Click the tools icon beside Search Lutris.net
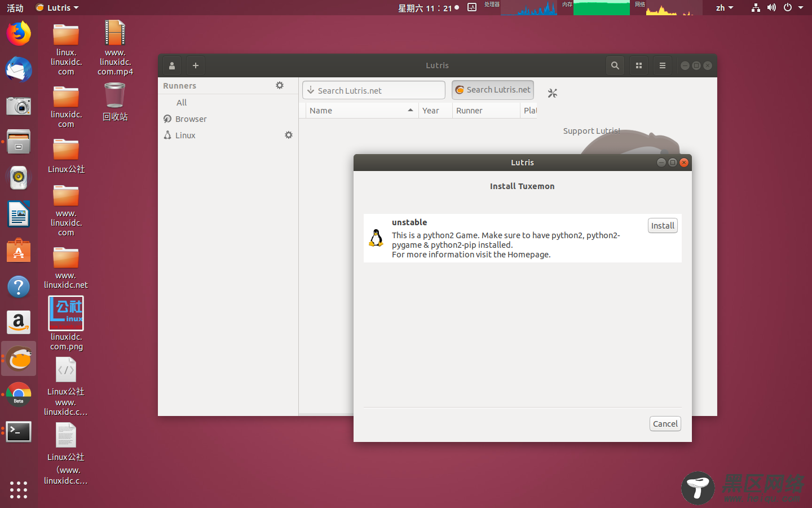The image size is (812, 508). (x=553, y=93)
